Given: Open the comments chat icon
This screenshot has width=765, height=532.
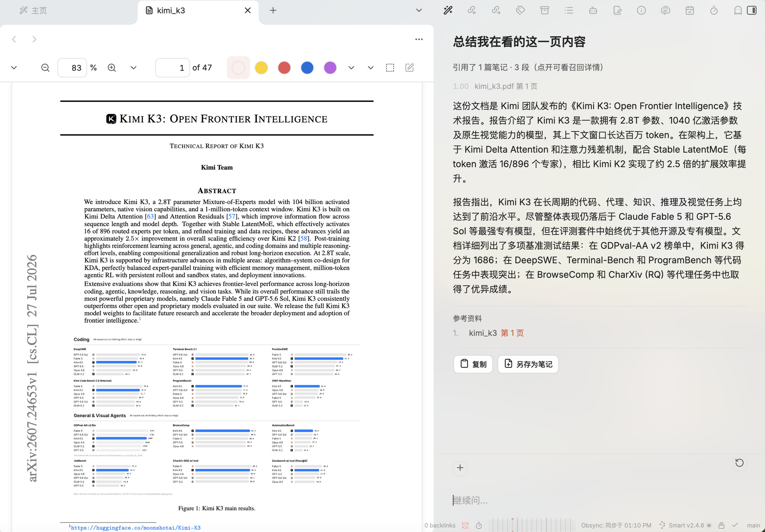Looking at the screenshot, I should point(666,10).
